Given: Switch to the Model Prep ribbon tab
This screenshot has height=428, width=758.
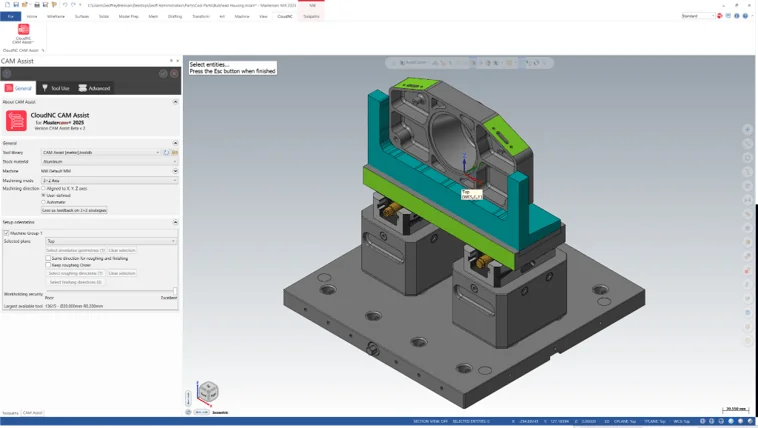Looking at the screenshot, I should click(129, 16).
